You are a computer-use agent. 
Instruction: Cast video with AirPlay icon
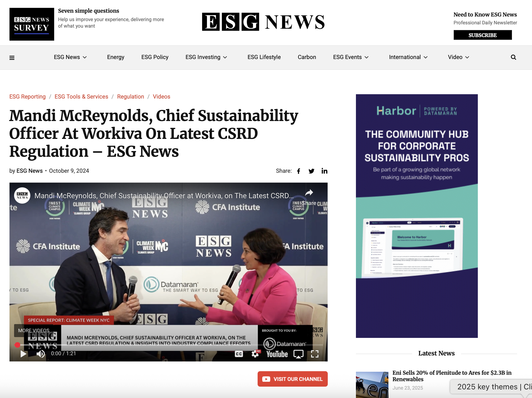tap(299, 354)
